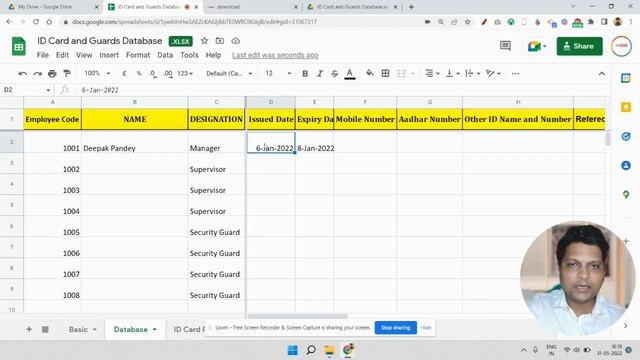Format the cell as currency
The width and height of the screenshot is (640, 360).
(x=124, y=73)
